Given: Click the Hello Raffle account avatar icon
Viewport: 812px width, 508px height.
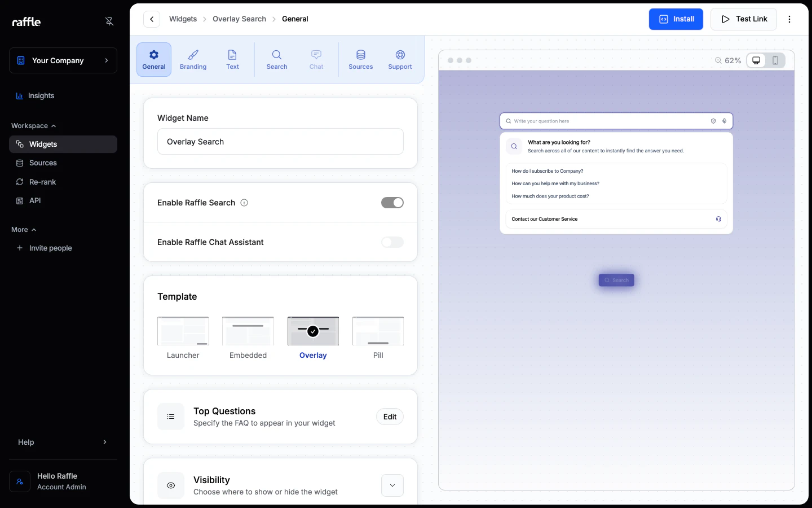Looking at the screenshot, I should point(20,481).
